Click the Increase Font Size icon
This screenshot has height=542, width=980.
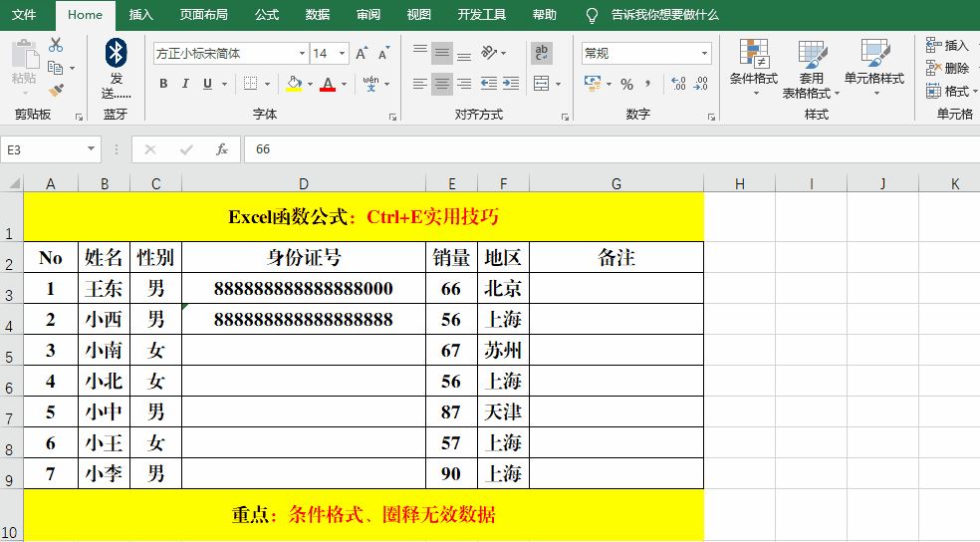point(361,53)
